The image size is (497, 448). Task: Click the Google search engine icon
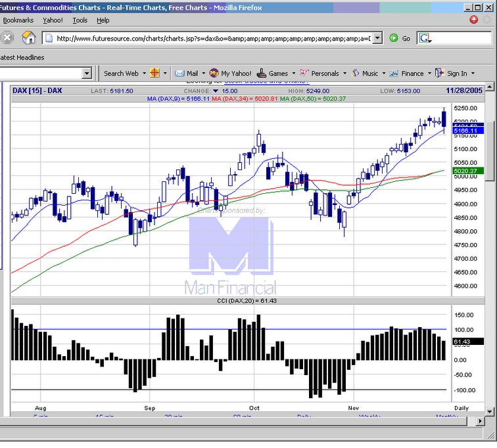(x=425, y=38)
